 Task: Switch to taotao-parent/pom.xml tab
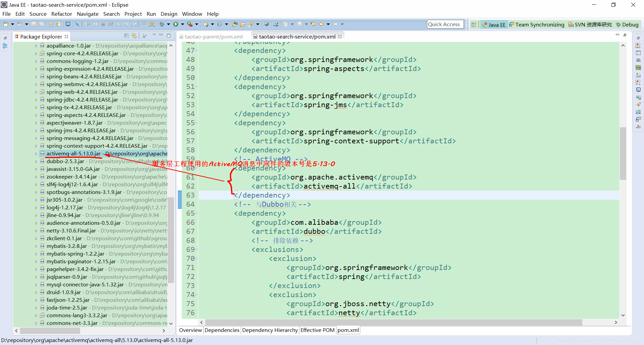point(214,37)
